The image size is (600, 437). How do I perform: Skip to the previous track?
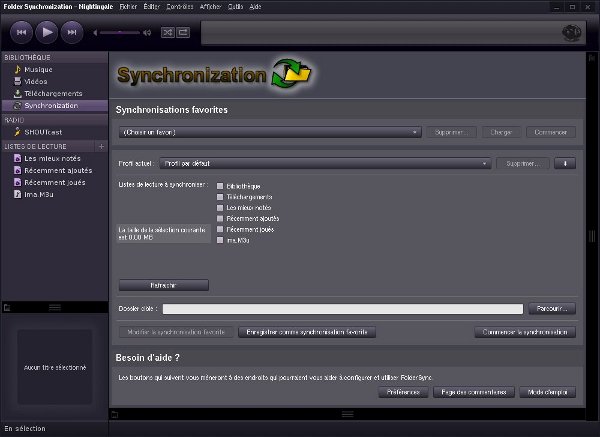click(21, 33)
